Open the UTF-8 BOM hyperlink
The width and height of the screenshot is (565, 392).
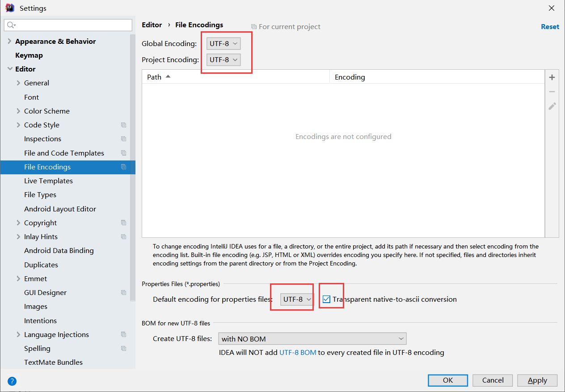pyautogui.click(x=298, y=353)
